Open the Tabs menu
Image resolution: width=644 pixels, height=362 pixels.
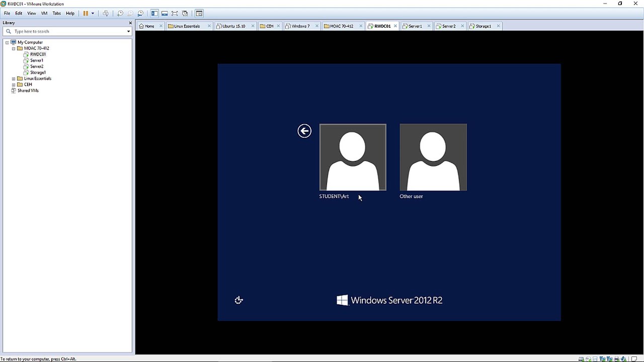pyautogui.click(x=57, y=13)
